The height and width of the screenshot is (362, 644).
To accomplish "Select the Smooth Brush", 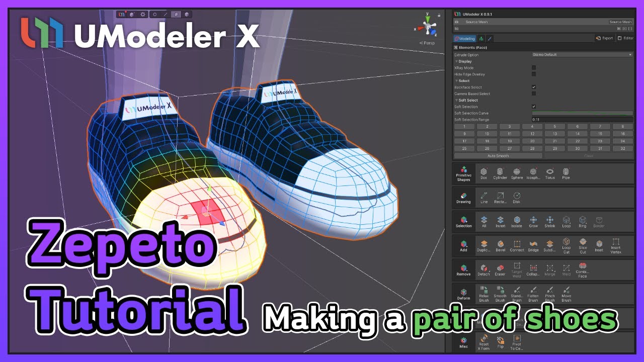I will [500, 294].
